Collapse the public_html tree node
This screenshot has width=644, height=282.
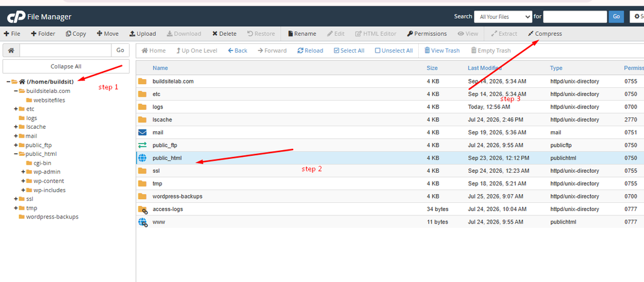point(16,154)
